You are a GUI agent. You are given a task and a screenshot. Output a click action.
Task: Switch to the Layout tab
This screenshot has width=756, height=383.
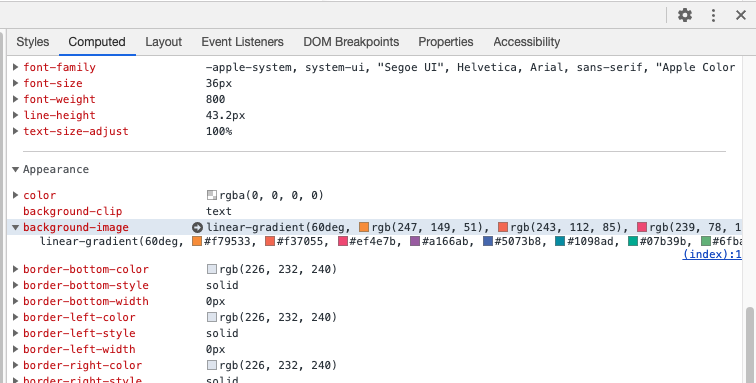(x=163, y=42)
